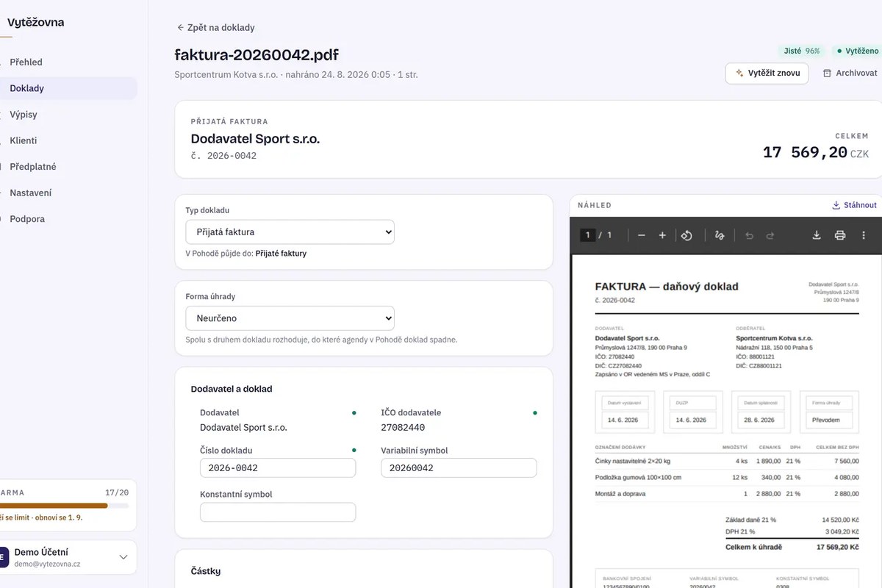Open the PDF viewer more-options menu
The image size is (882, 588).
pos(864,235)
